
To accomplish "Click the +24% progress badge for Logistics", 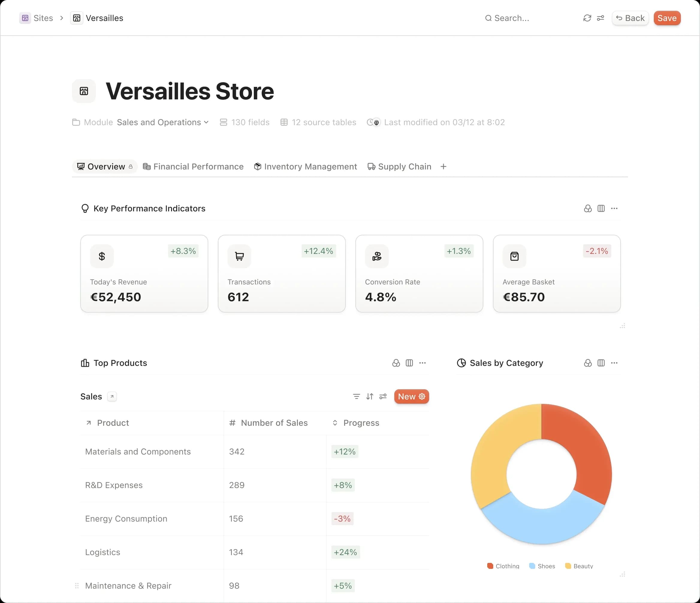I will click(x=345, y=552).
